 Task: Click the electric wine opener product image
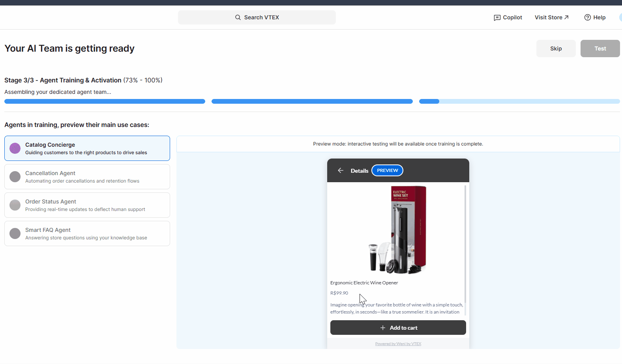tap(398, 230)
